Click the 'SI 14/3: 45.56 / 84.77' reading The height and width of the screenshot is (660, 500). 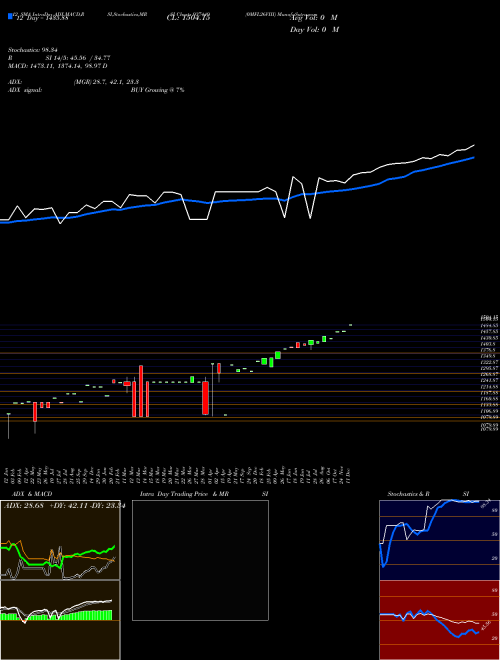(x=78, y=58)
